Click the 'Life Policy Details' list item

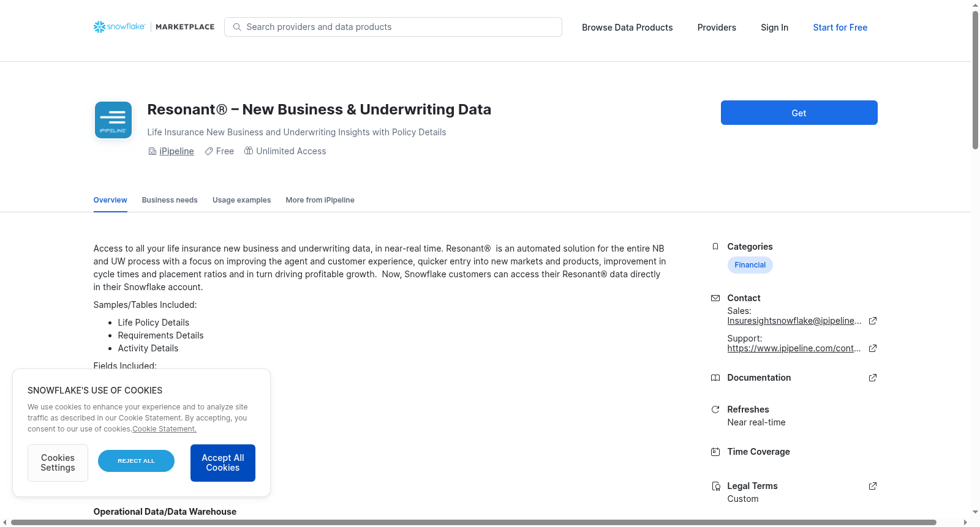click(153, 323)
